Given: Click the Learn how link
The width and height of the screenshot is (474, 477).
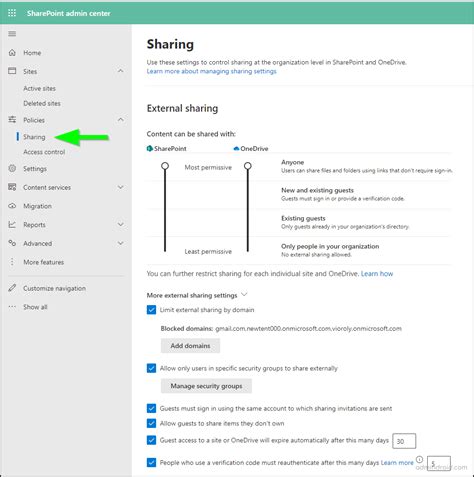Looking at the screenshot, I should pos(377,274).
